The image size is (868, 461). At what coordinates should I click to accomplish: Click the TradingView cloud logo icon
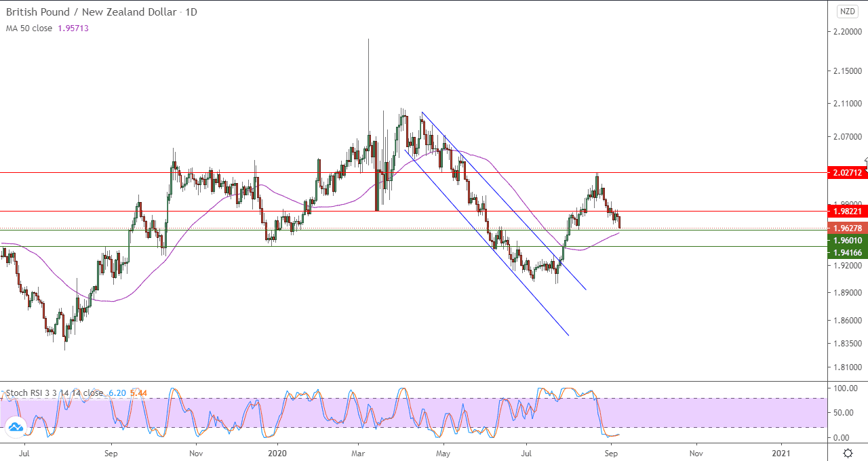point(16,427)
